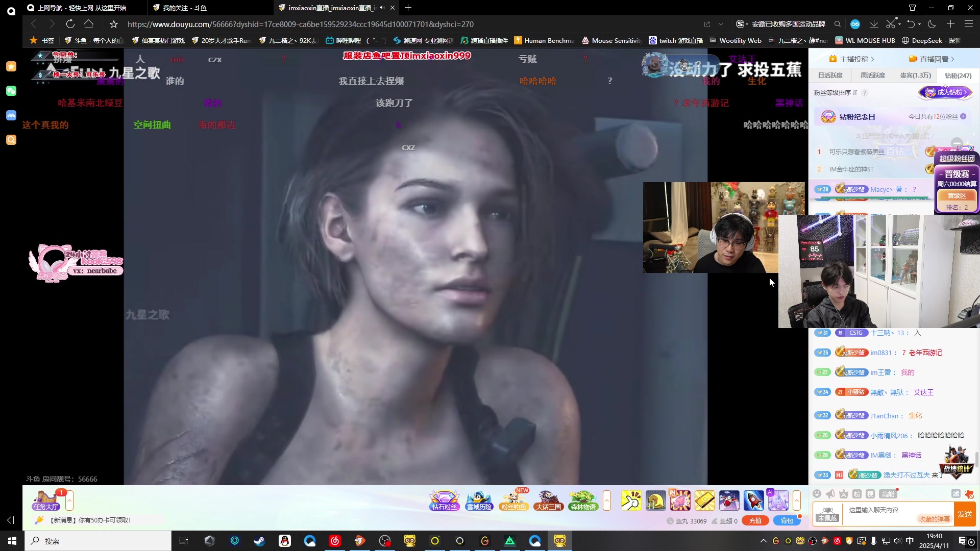
Task: Open the 任务大厅 task hall
Action: (46, 500)
